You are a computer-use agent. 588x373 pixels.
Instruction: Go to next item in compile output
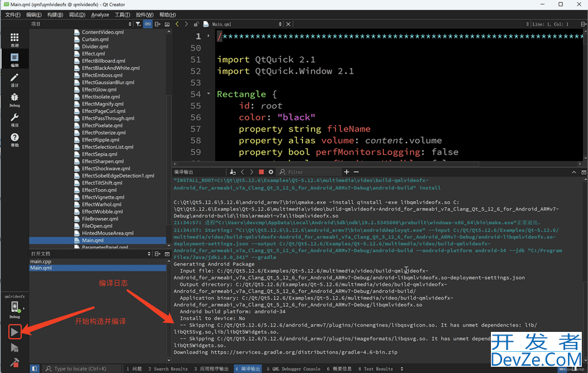pyautogui.click(x=251, y=172)
